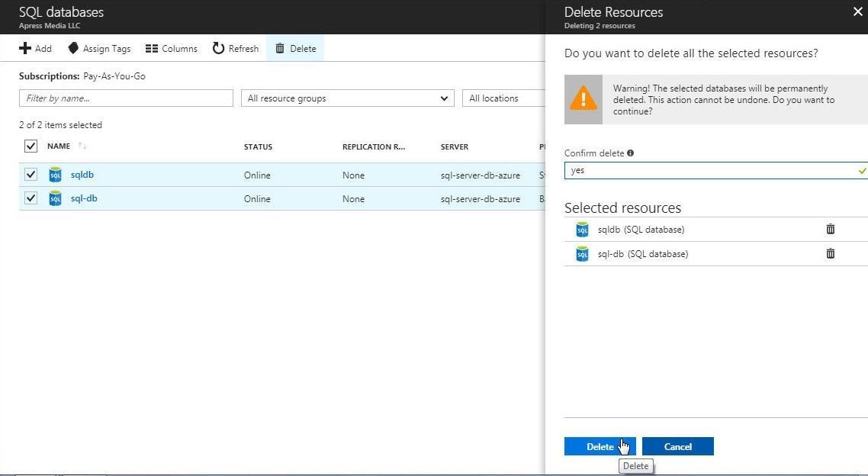Remove sql-db from selected resources
This screenshot has width=868, height=476.
pyautogui.click(x=831, y=253)
